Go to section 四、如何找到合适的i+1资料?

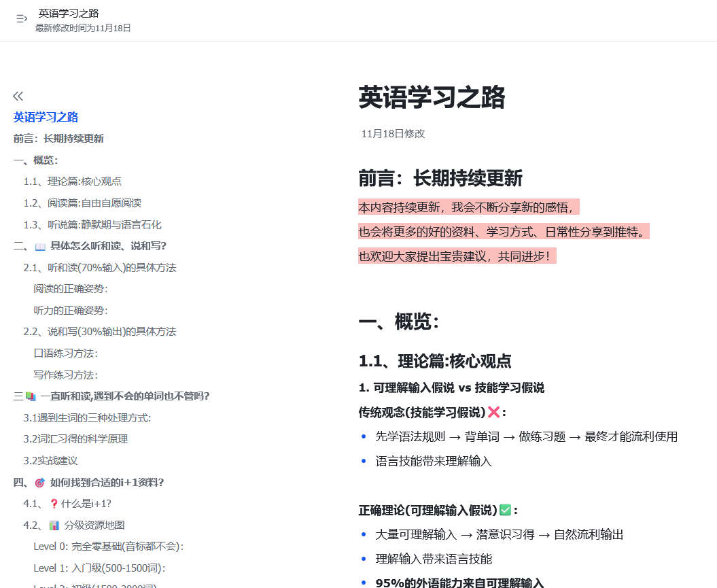tap(88, 483)
